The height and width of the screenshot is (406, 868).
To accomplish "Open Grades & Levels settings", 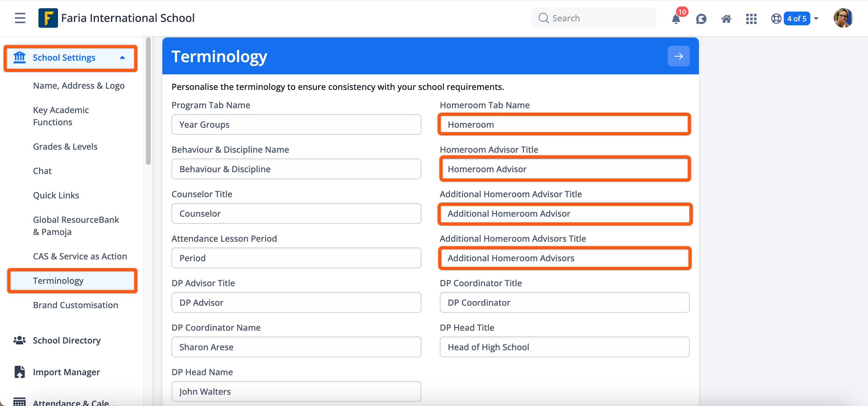I will 65,146.
